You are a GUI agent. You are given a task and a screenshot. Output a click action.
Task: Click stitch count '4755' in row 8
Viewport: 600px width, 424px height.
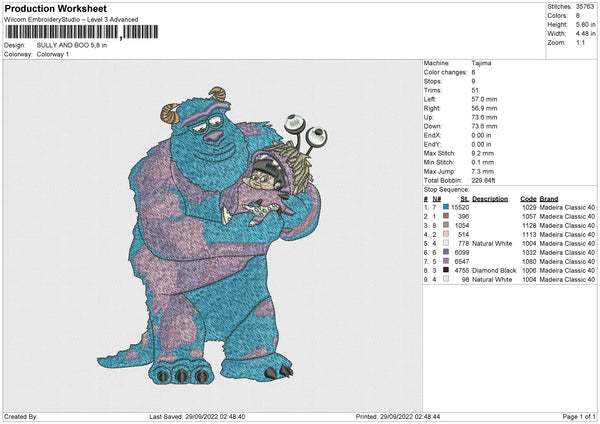[x=462, y=271]
